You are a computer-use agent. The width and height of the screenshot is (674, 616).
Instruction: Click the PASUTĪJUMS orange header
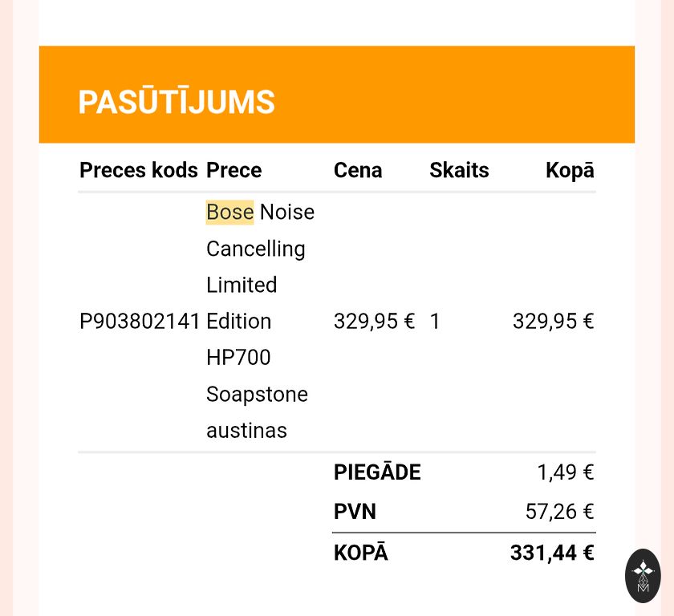click(x=177, y=103)
